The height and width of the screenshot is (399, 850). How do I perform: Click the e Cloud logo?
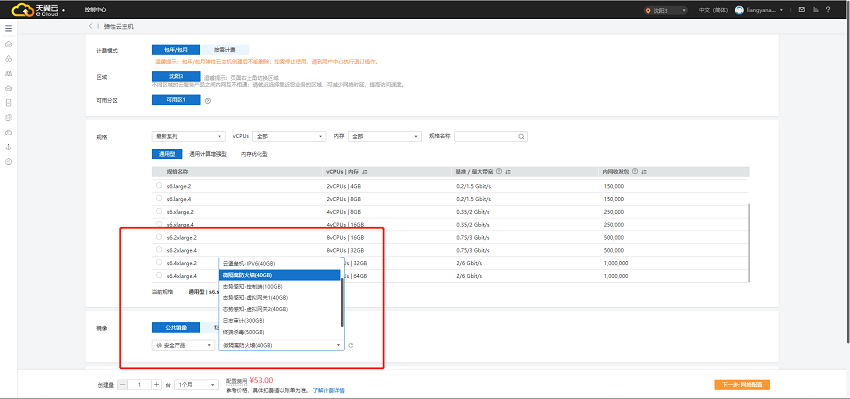(35, 9)
